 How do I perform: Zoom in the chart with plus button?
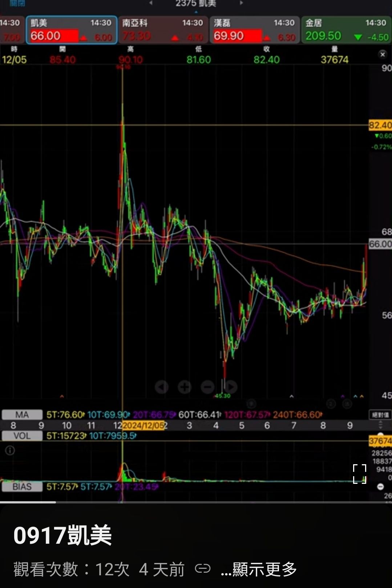[185, 387]
